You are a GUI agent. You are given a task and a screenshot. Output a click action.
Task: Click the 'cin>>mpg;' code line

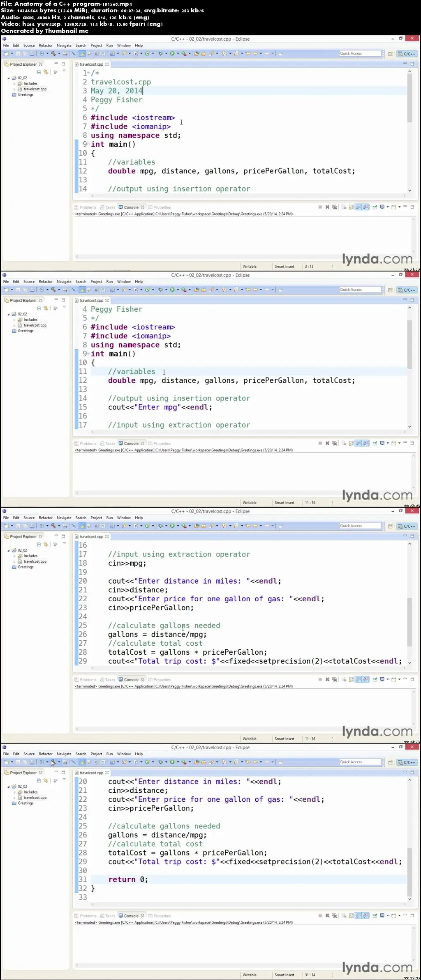click(127, 564)
